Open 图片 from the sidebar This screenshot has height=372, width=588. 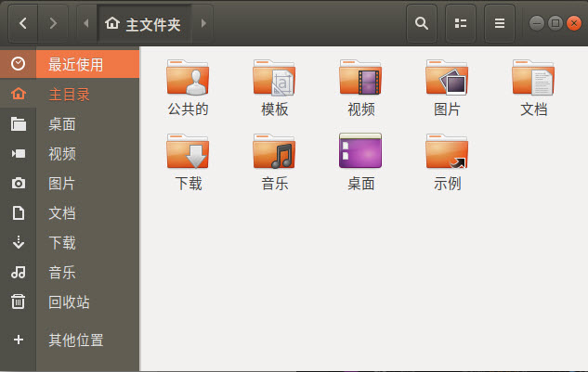70,183
